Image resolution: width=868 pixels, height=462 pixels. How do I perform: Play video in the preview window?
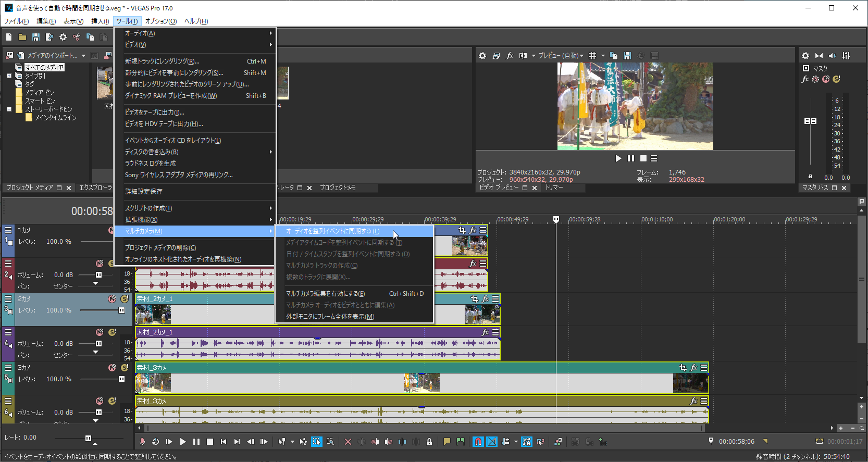(x=618, y=158)
